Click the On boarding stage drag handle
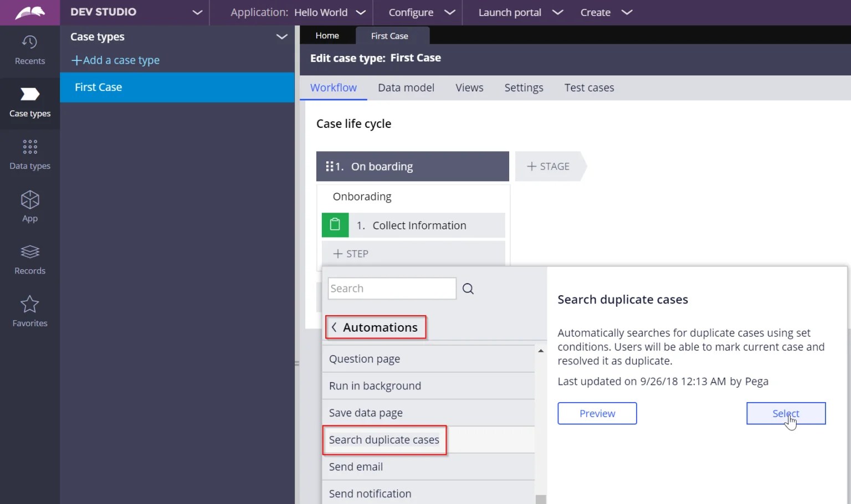Screen dimensions: 851x504 [329, 166]
